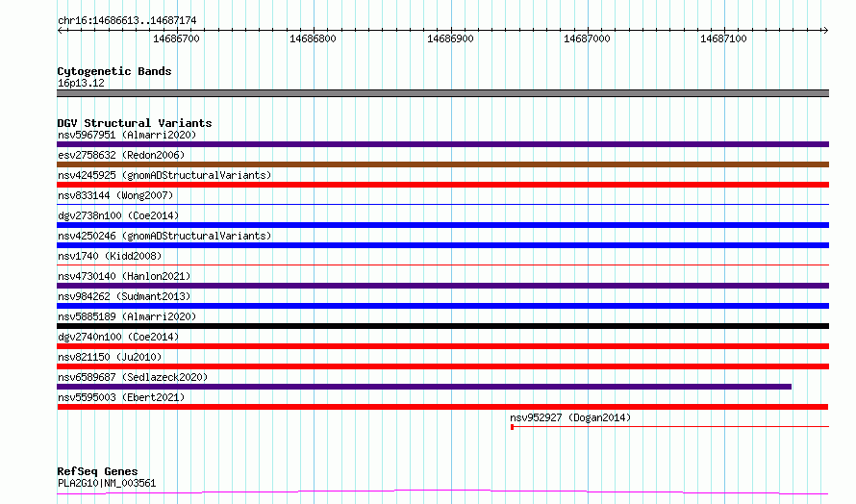Open variant dgv2740n100 (Coe2014) label

pos(118,337)
